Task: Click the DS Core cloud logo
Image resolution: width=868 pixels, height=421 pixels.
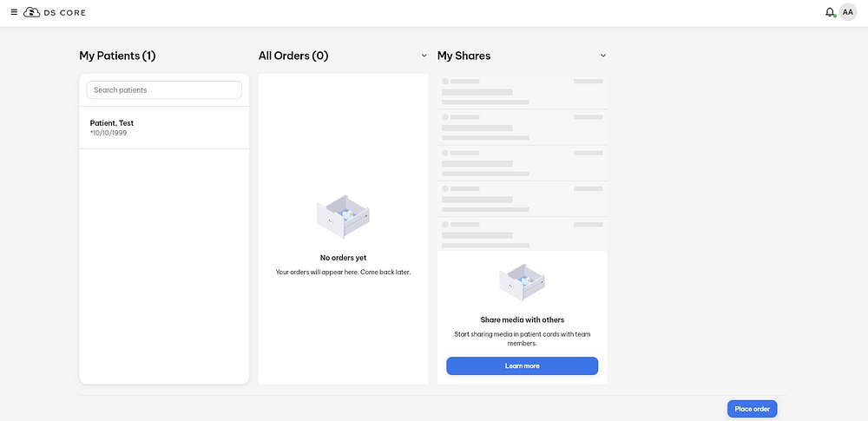Action: [x=31, y=12]
